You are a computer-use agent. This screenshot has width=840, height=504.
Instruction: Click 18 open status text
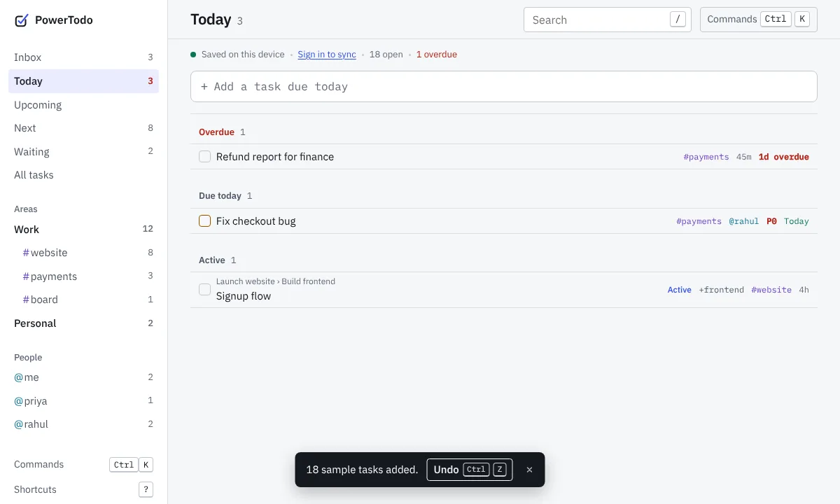(386, 55)
